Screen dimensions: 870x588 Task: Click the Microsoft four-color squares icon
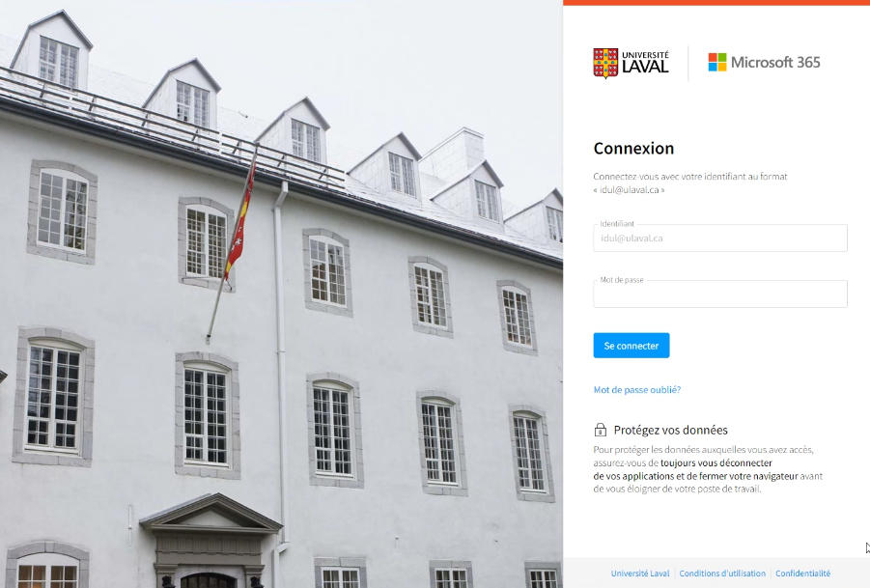[x=716, y=62]
